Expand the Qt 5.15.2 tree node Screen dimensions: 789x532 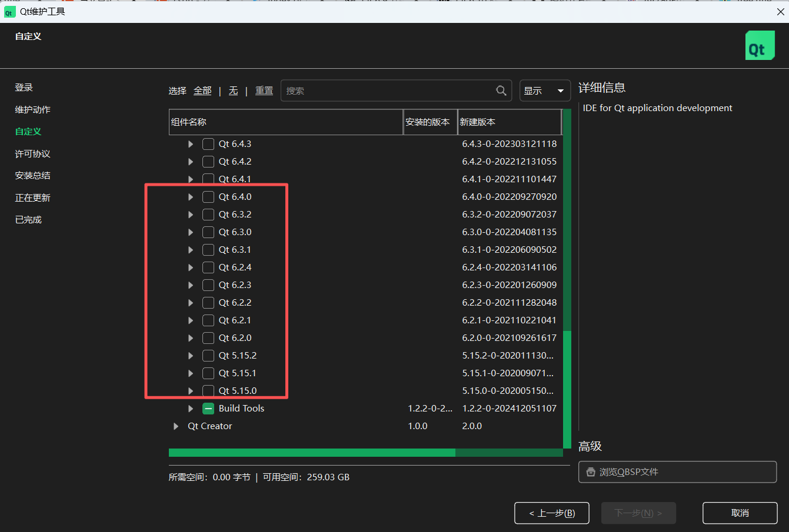click(191, 356)
